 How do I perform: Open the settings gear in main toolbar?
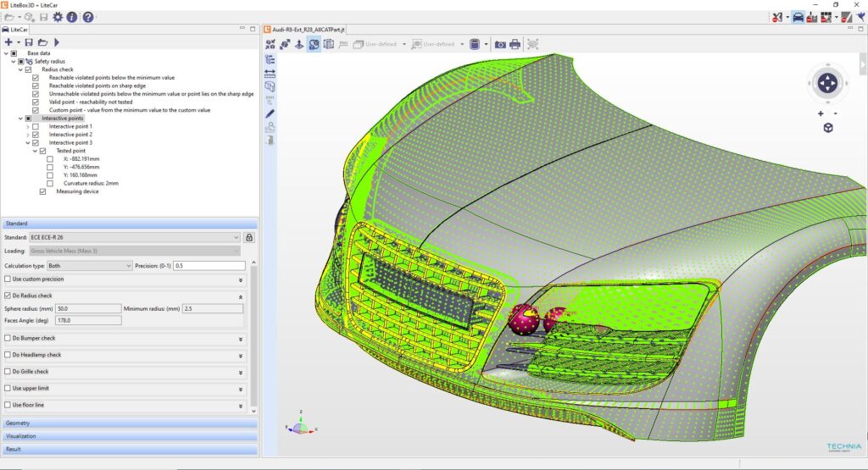point(58,17)
